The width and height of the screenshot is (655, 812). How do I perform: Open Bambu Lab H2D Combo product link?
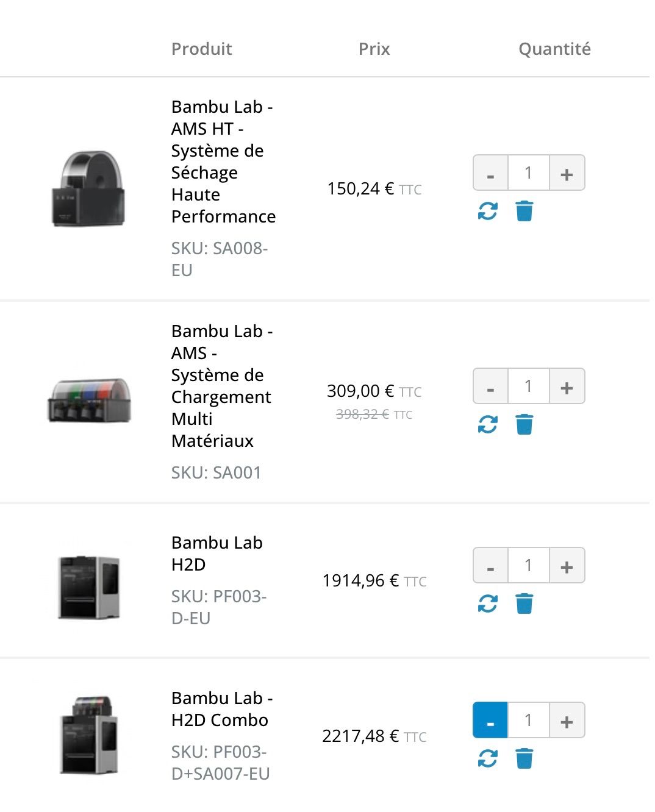pos(222,709)
